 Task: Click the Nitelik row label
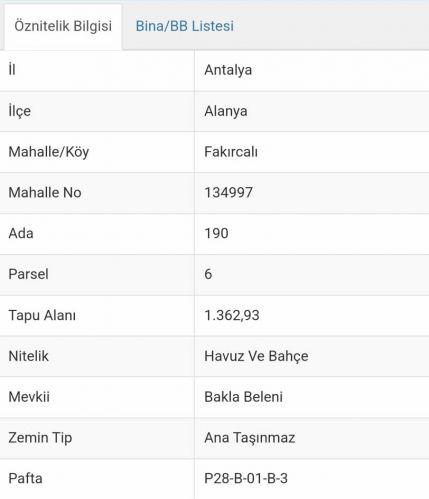(29, 356)
